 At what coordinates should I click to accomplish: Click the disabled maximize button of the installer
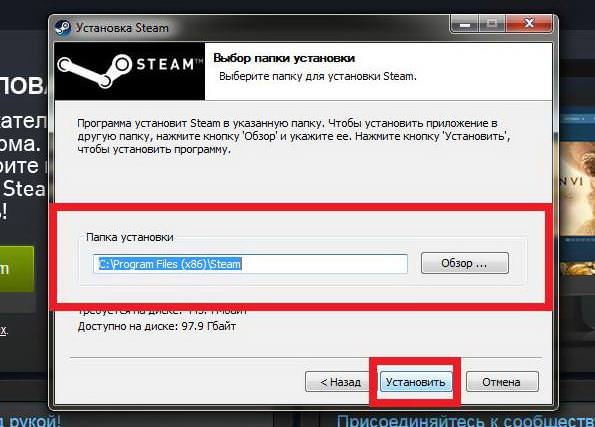492,24
